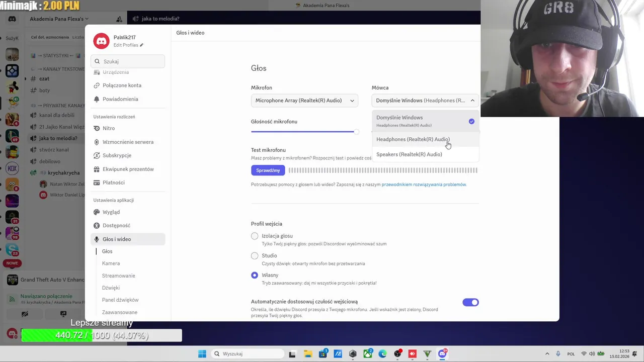
Task: Click the Edit Profiles pencil icon
Action: 142,45
